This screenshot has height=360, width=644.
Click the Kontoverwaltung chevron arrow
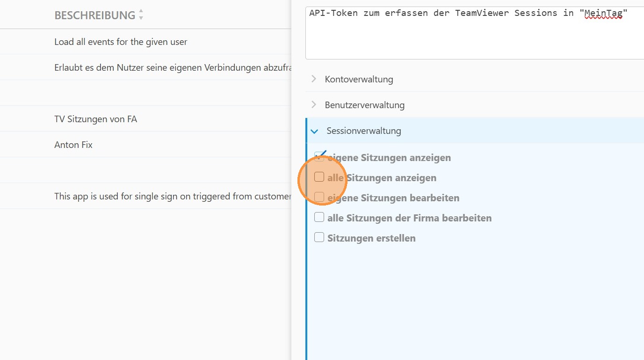click(313, 79)
